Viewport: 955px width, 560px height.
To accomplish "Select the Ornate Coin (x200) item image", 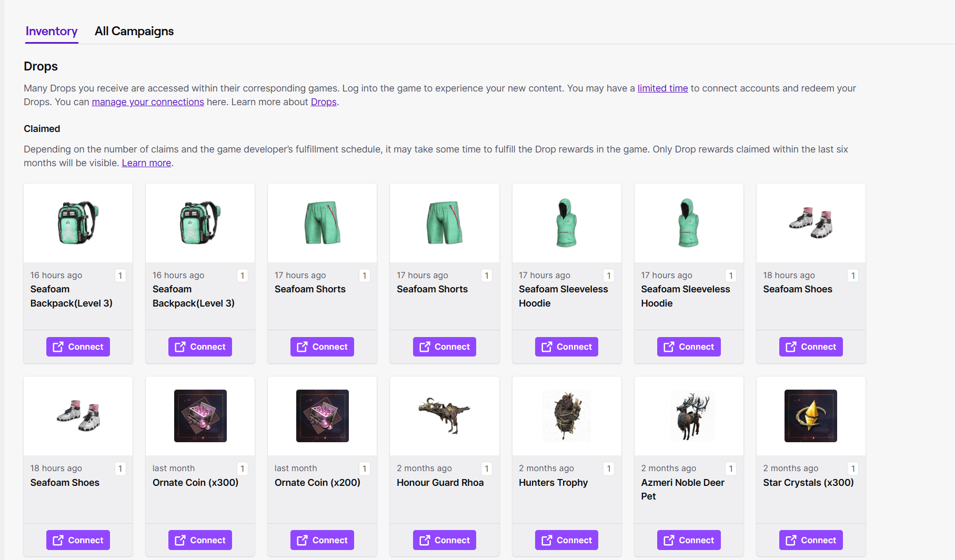I will click(x=323, y=416).
